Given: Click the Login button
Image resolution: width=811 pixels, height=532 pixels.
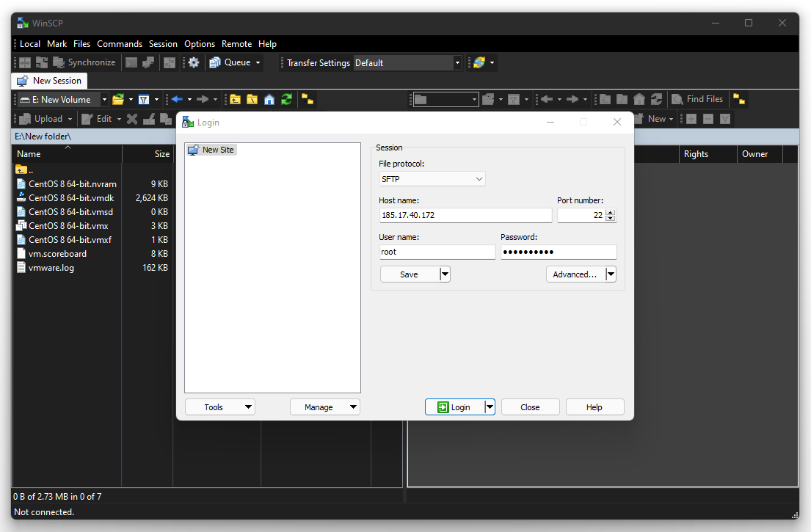Looking at the screenshot, I should pos(454,407).
